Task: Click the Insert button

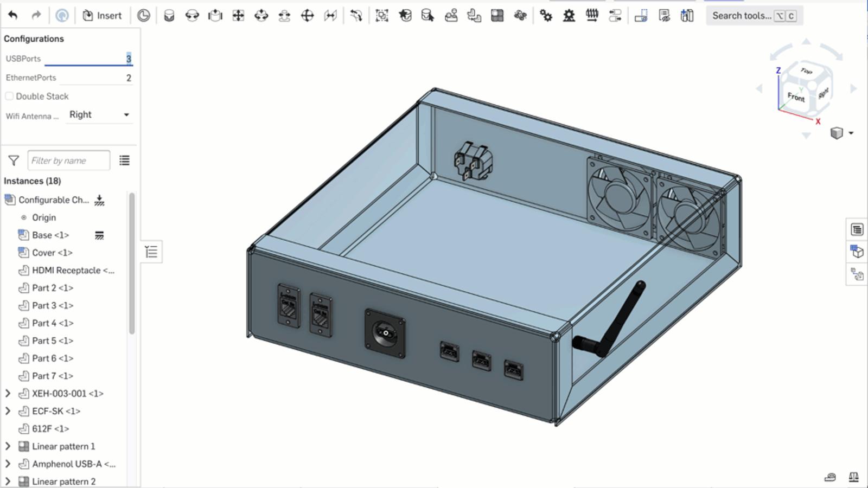Action: [x=102, y=16]
